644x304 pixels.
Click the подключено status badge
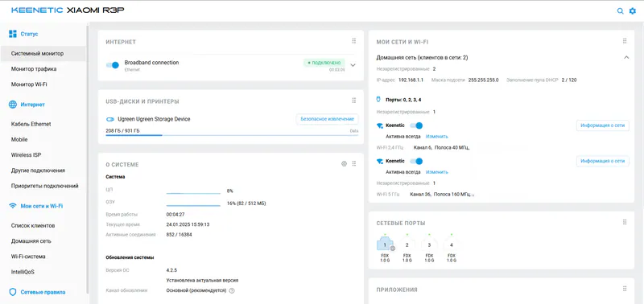pos(324,63)
